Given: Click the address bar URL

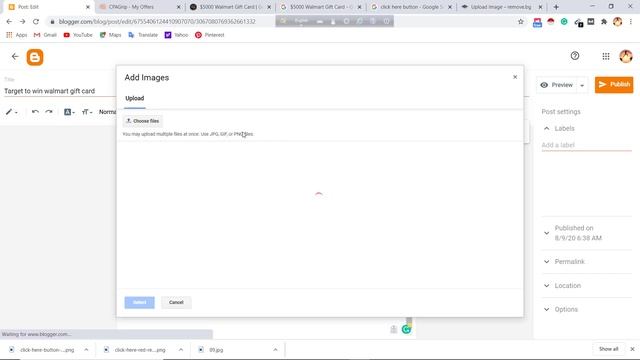Looking at the screenshot, I should [157, 21].
